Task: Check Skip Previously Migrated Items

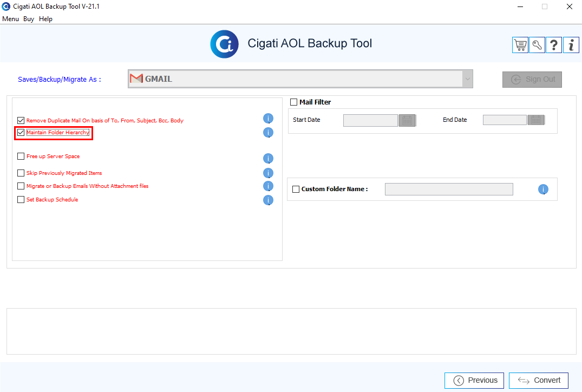Action: point(21,173)
